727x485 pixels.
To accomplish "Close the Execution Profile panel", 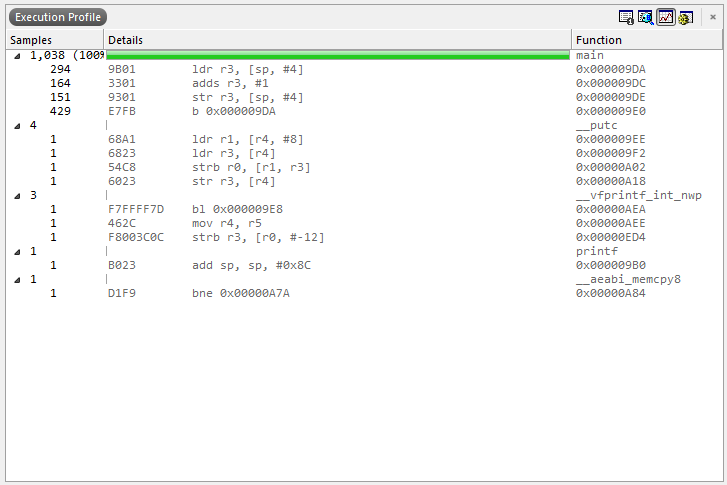I will [x=713, y=17].
